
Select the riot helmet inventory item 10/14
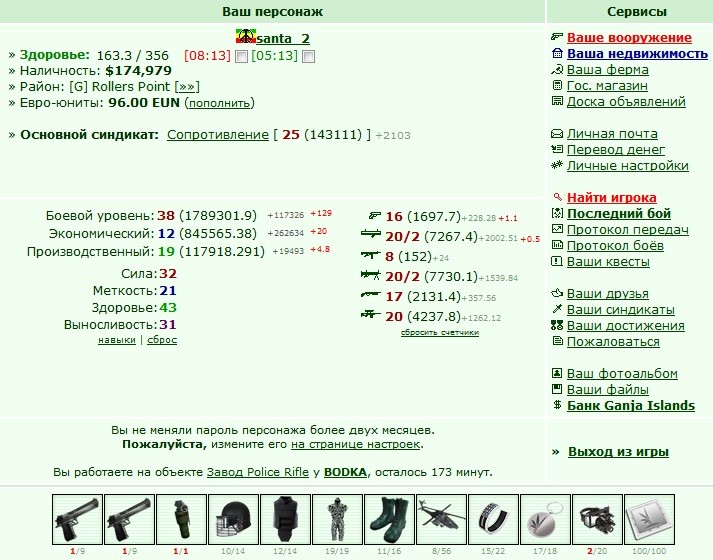233,520
